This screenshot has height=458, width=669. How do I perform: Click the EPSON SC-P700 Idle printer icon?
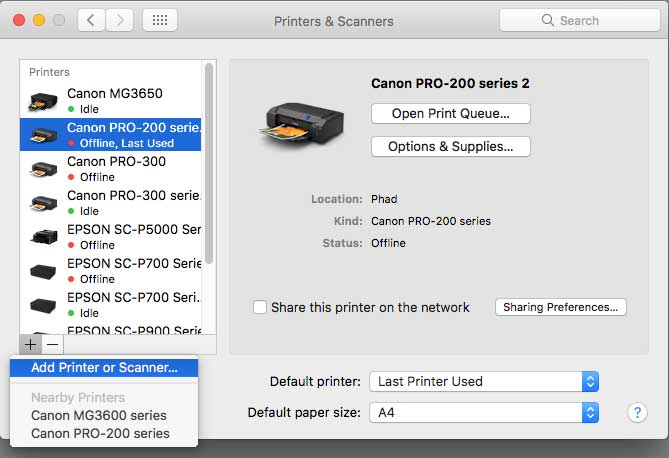click(44, 305)
